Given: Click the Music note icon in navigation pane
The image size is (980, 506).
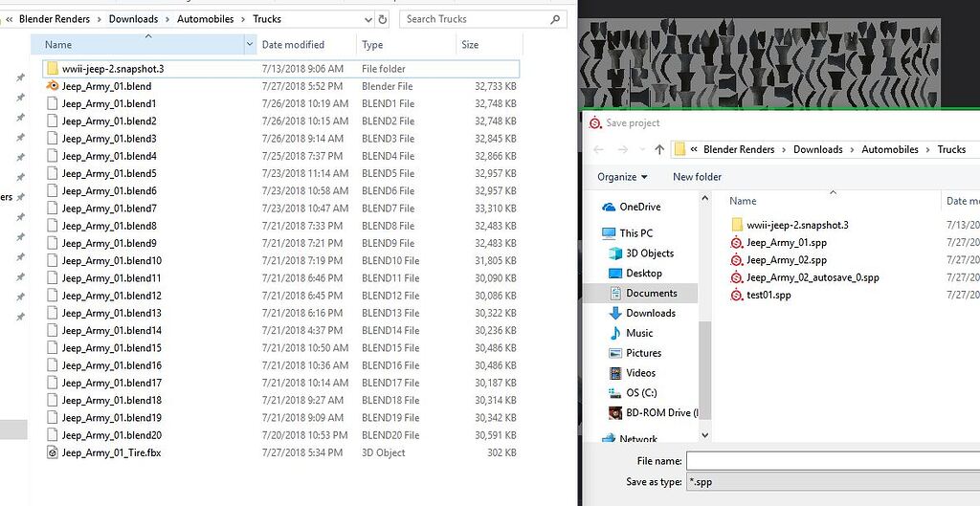Looking at the screenshot, I should 615,333.
